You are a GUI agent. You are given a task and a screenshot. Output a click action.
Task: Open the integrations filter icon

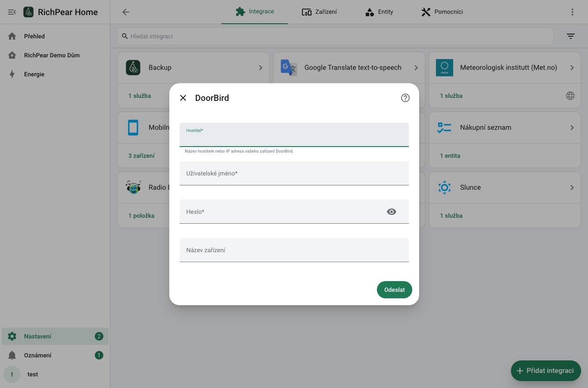pyautogui.click(x=571, y=36)
